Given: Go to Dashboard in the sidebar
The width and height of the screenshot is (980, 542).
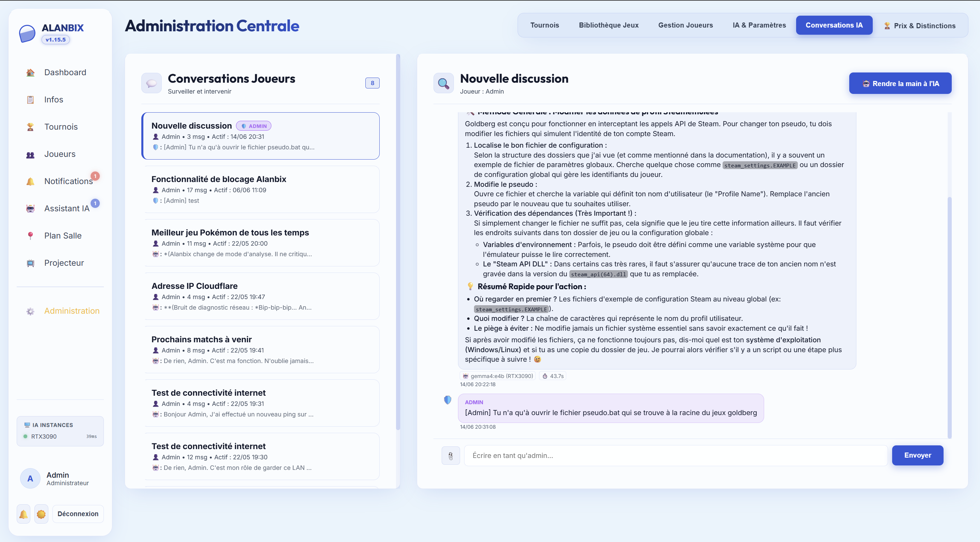Looking at the screenshot, I should (x=61, y=72).
